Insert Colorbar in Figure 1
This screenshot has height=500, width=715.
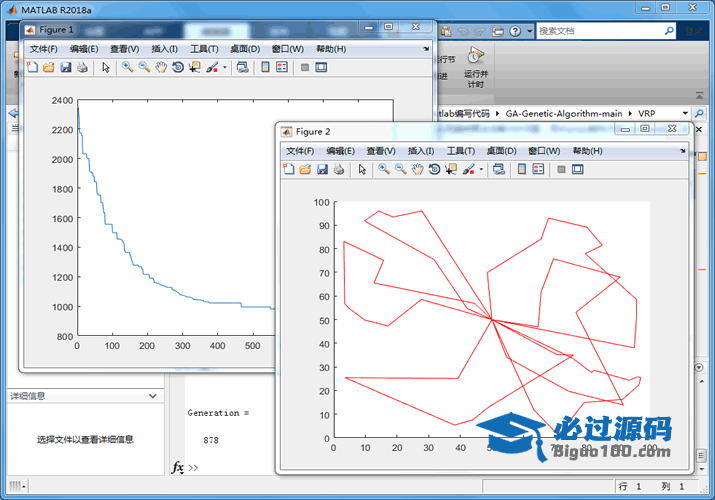[x=265, y=67]
